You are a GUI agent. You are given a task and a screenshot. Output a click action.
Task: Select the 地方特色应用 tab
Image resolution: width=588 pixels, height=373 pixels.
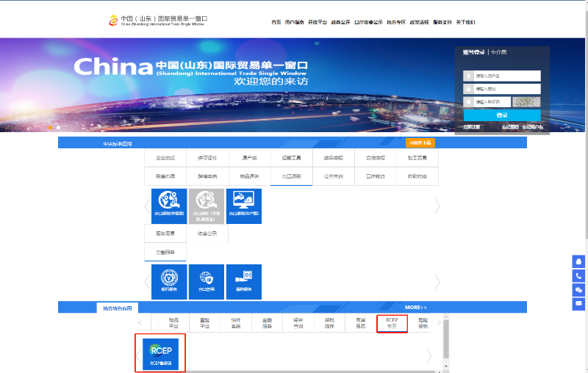click(118, 308)
